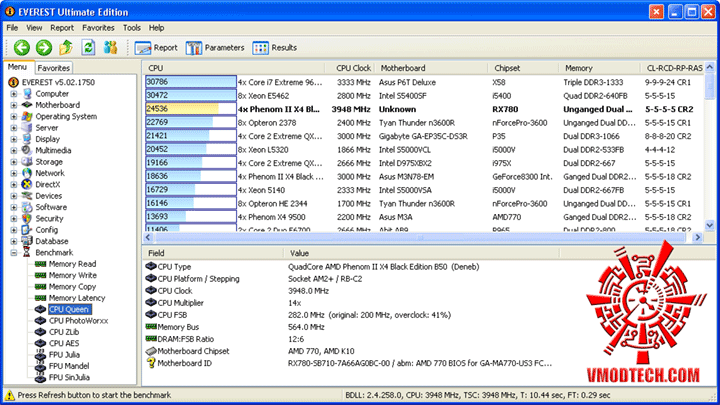Select the highlighted 24536 Phenom II result row

click(x=423, y=109)
